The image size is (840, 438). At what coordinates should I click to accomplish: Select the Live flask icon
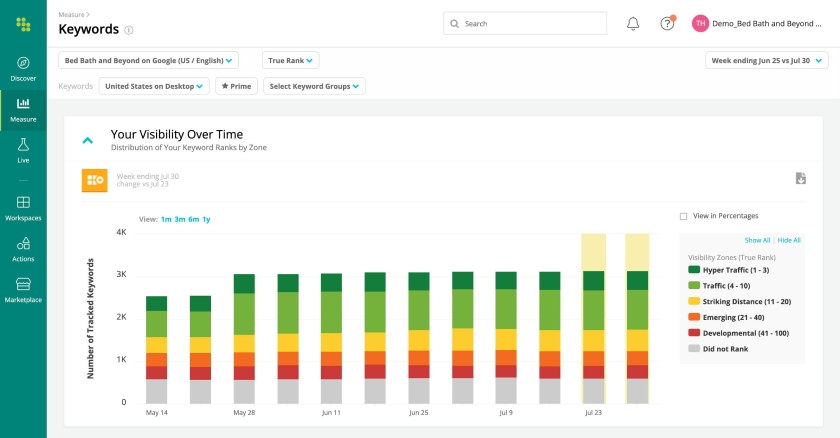(x=23, y=145)
